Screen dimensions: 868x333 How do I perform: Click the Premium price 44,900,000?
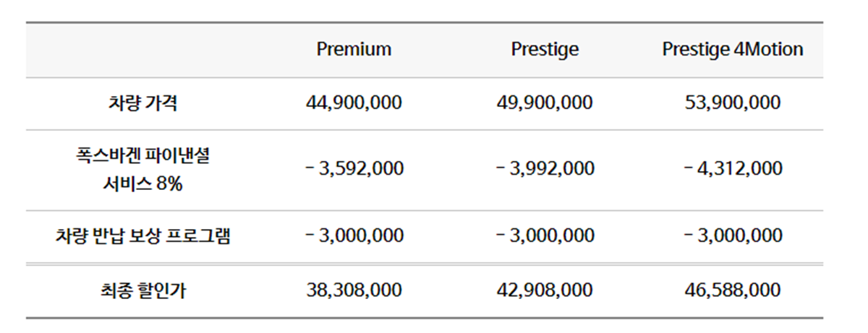(x=354, y=103)
